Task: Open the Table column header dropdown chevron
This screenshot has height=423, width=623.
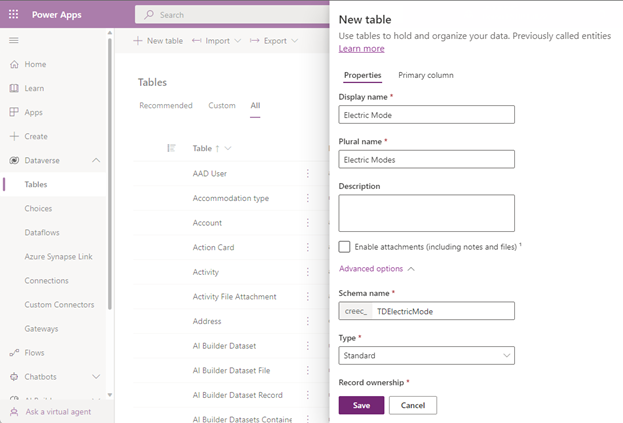Action: (x=228, y=148)
